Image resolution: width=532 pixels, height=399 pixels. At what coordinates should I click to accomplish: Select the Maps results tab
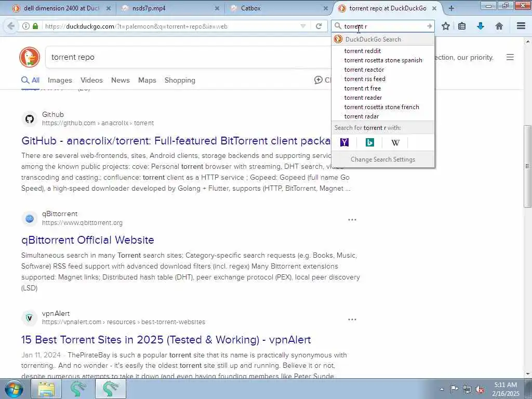click(147, 81)
